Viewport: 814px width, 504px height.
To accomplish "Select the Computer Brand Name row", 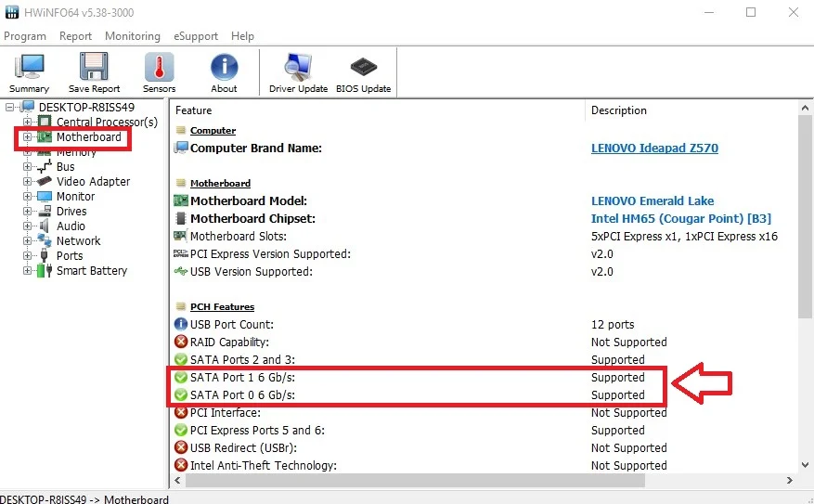I will (485, 149).
